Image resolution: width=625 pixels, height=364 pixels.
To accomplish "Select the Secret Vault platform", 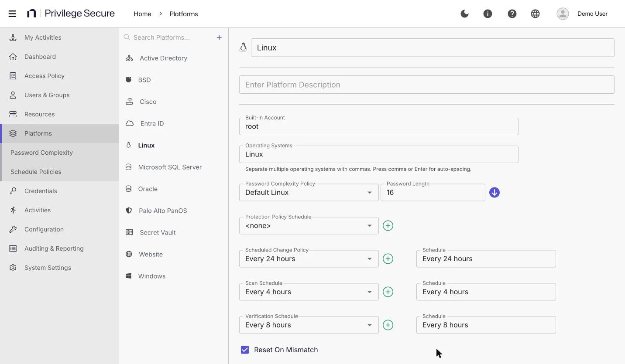I will 174,232.
